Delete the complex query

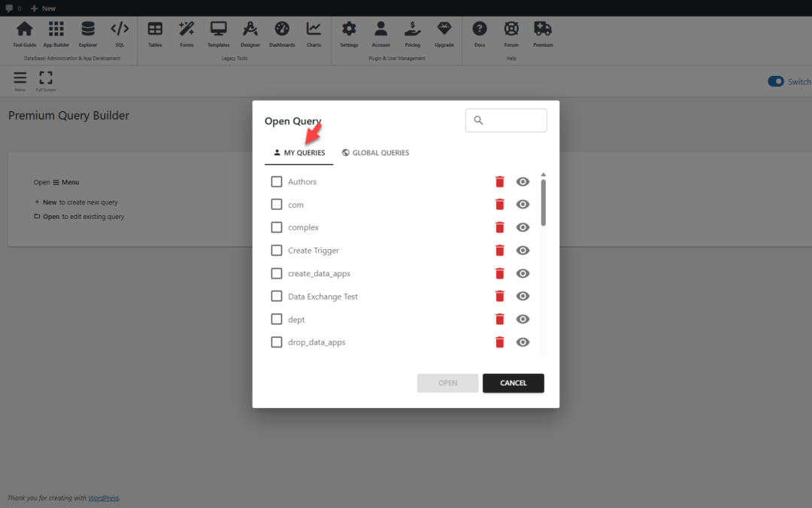[500, 227]
